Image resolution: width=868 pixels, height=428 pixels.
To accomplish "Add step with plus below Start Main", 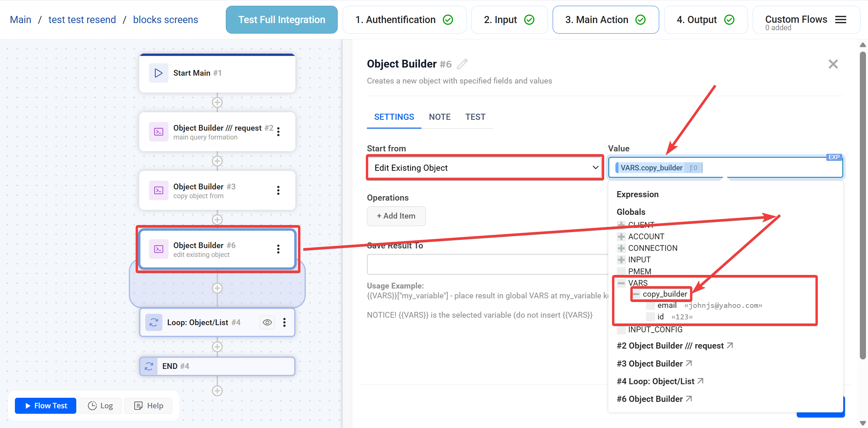I will [217, 102].
